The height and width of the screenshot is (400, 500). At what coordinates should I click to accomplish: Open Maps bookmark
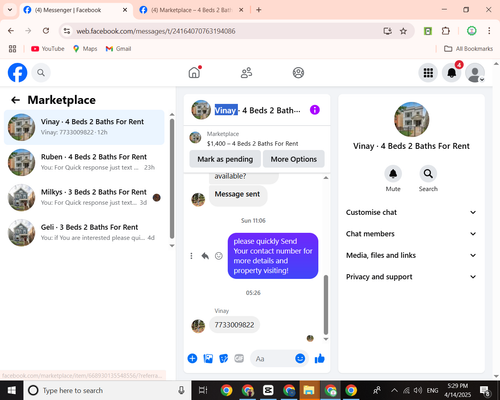85,49
